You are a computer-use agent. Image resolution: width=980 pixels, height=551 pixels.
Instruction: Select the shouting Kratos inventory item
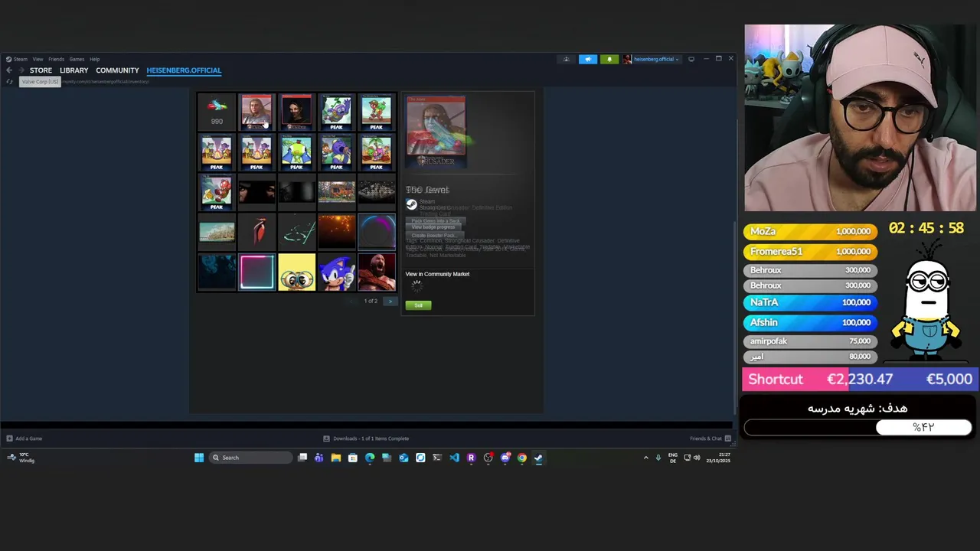pyautogui.click(x=376, y=272)
